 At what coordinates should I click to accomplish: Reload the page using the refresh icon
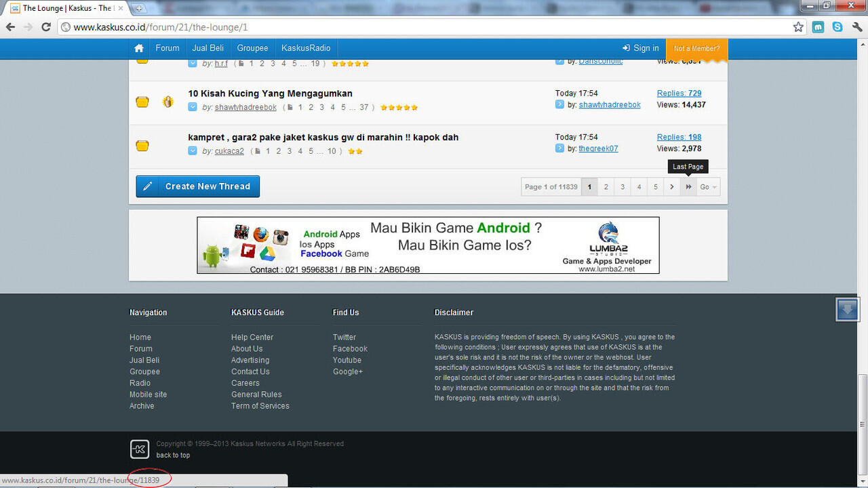click(46, 27)
